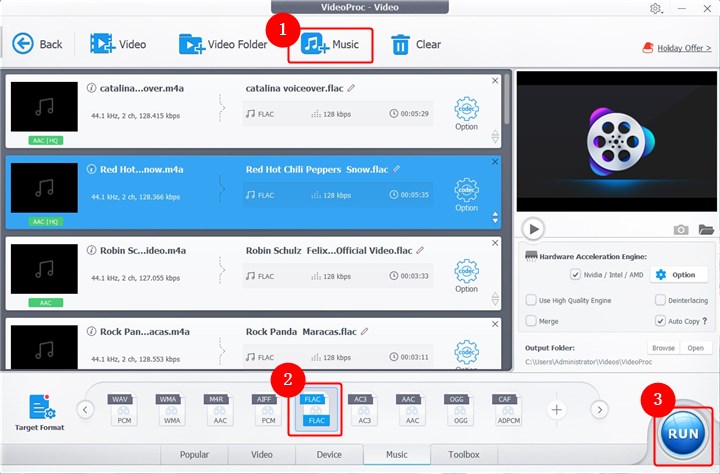Screen dimensions: 720x474
Task: Click the file list vertical scrollbar
Action: pyautogui.click(x=507, y=100)
